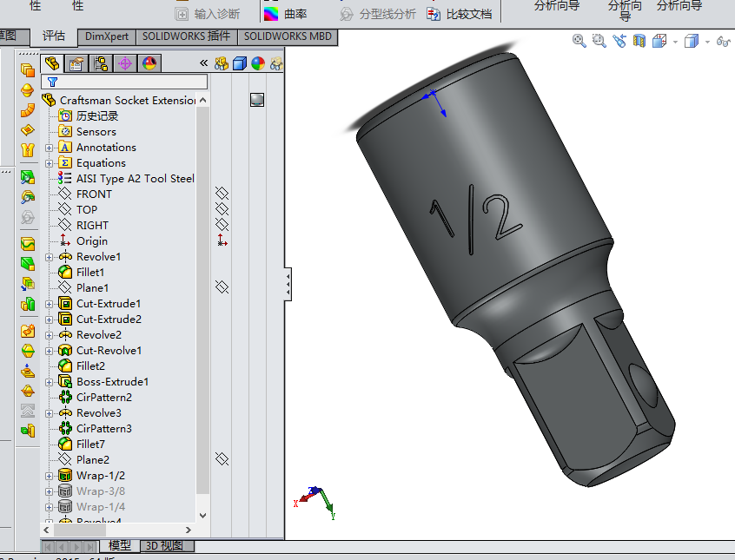Expand the Cut-Revolve1 feature
This screenshot has width=735, height=560.
(49, 351)
